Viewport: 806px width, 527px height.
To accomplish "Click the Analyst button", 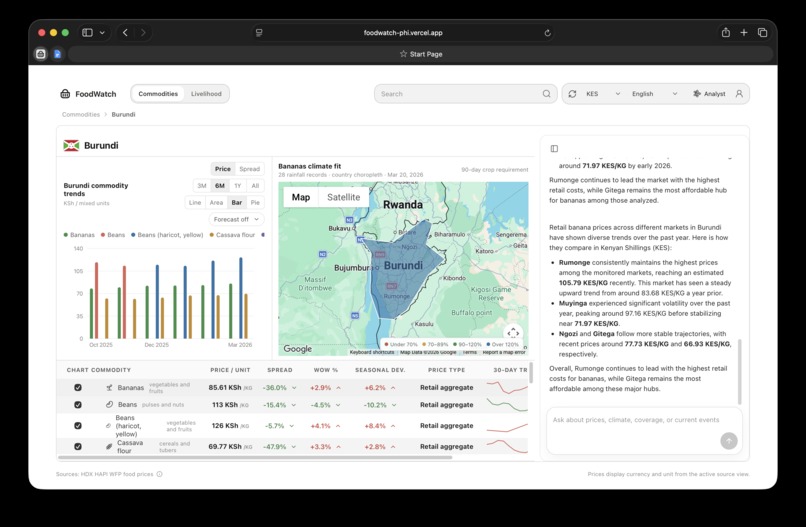I will pos(709,94).
